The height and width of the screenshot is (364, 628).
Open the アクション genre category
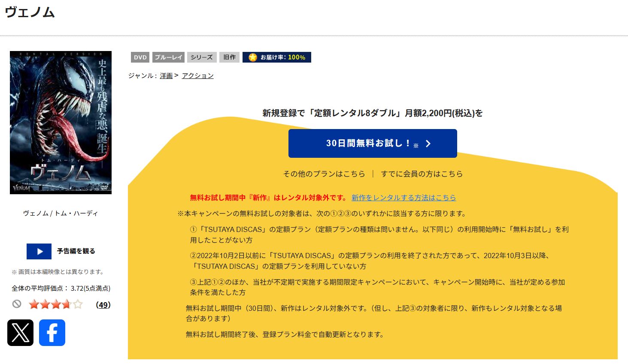pyautogui.click(x=197, y=75)
